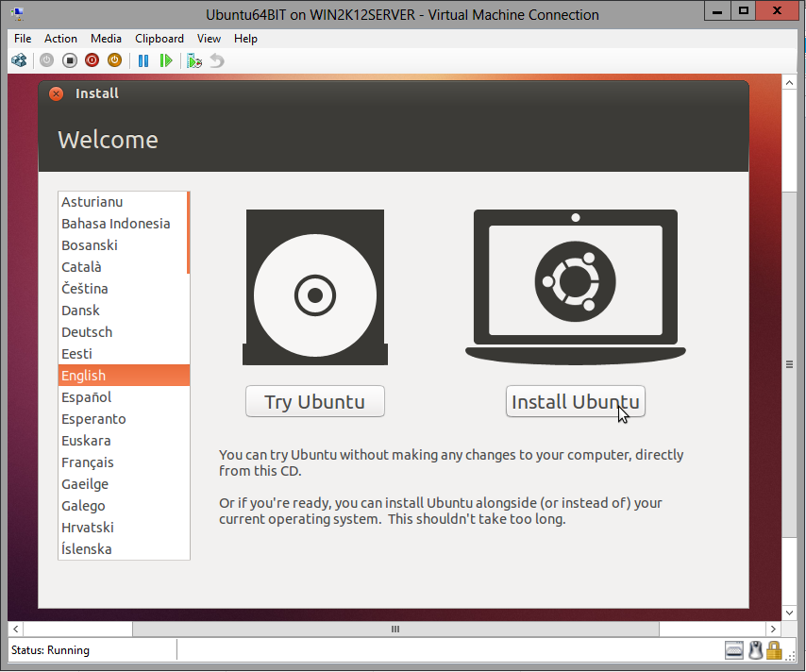Image resolution: width=806 pixels, height=672 pixels.
Task: Select Dansk language
Action: click(124, 311)
